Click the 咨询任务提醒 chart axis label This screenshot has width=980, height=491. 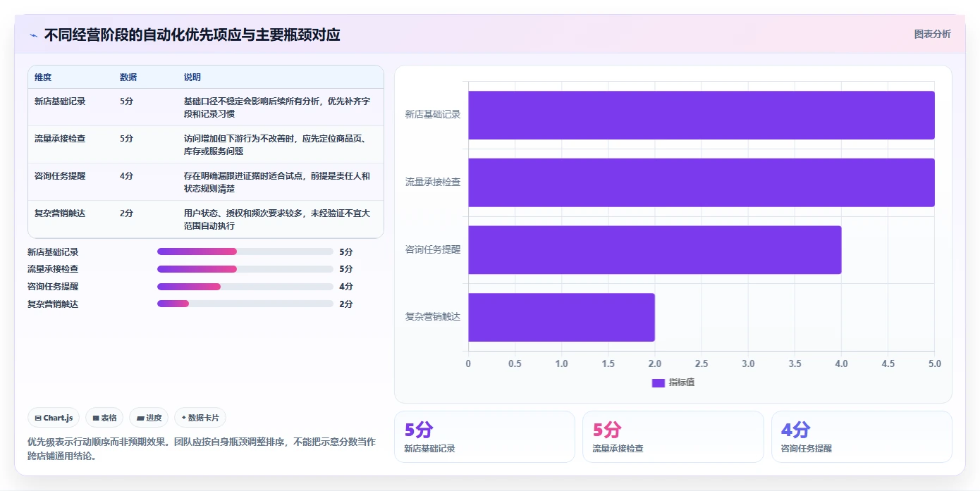coord(433,249)
